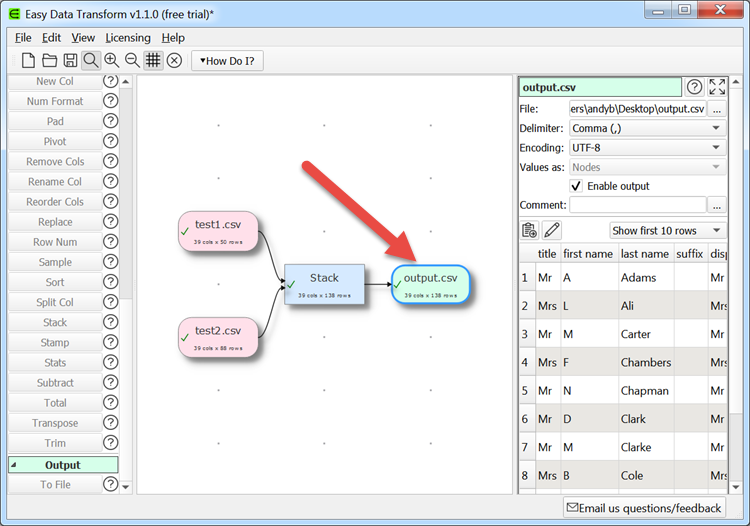Open the Encoding UTF-8 dropdown
This screenshot has width=750, height=526.
click(x=646, y=147)
